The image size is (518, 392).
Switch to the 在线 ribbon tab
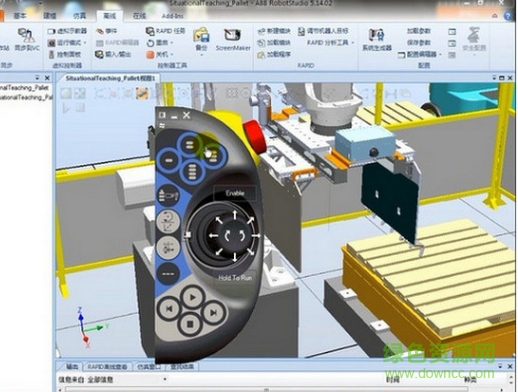click(139, 16)
